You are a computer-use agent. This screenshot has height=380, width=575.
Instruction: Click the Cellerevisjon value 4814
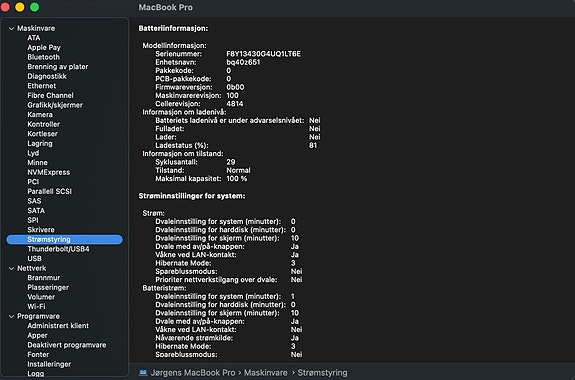(x=235, y=104)
